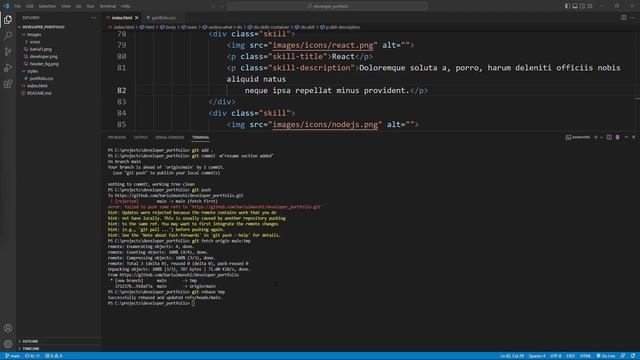This screenshot has width=640, height=360.
Task: Open errors and warnings status item
Action: [53, 356]
